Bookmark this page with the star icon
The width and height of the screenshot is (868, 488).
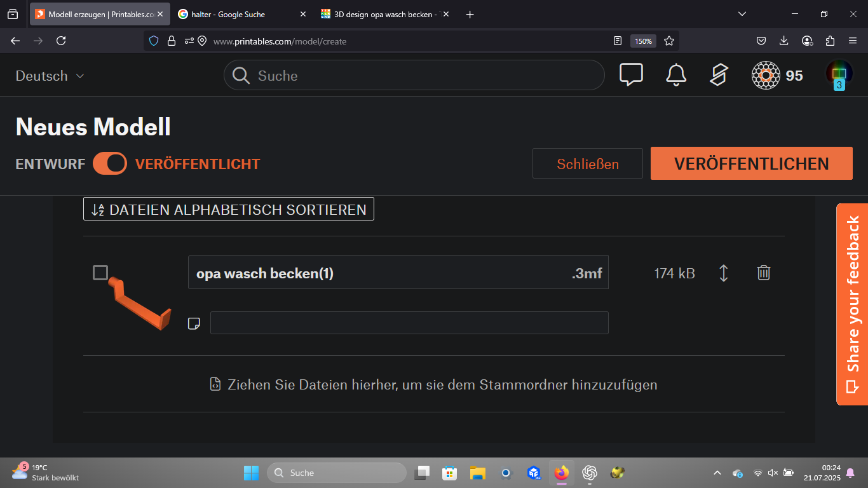(x=669, y=41)
